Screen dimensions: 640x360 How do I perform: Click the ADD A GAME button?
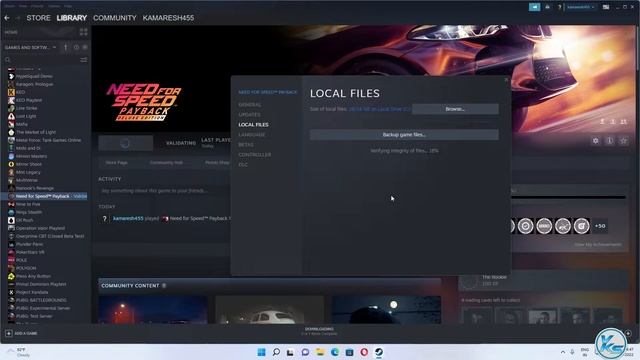click(x=21, y=333)
